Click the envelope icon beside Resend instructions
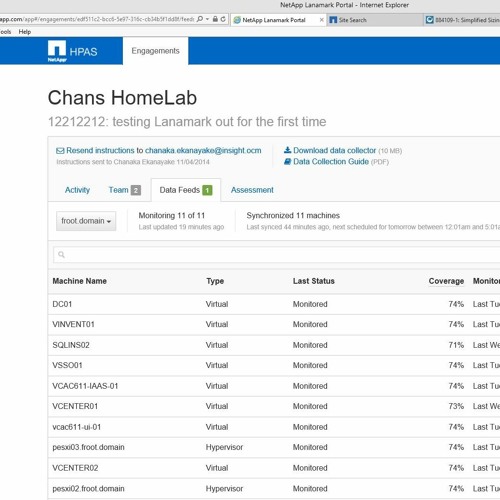 coord(60,151)
